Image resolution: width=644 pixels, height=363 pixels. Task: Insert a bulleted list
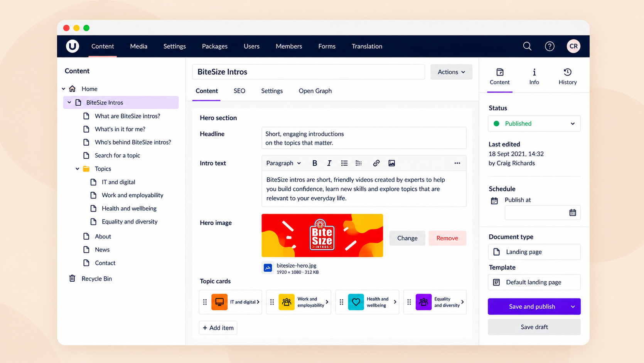point(344,163)
